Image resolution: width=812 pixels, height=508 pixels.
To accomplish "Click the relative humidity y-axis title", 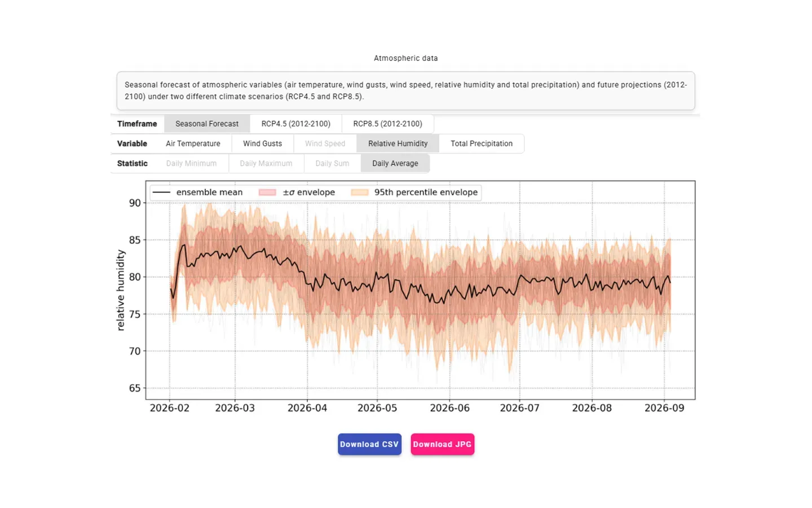I will pos(121,290).
